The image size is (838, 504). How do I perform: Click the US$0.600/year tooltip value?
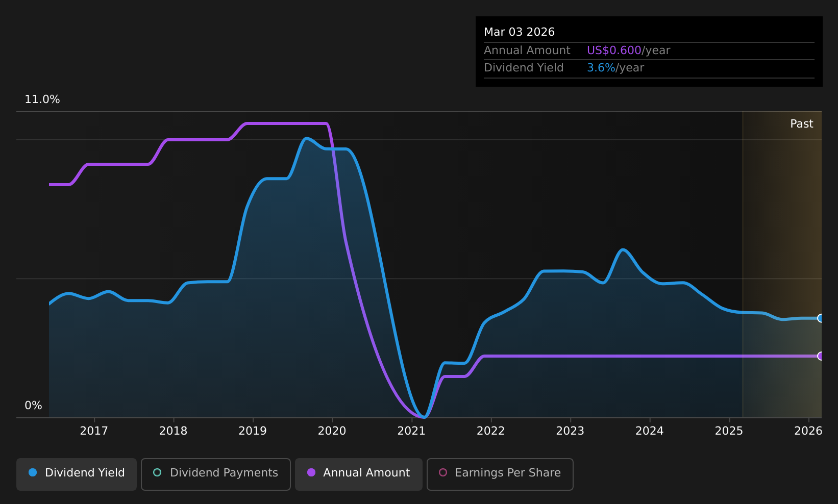pyautogui.click(x=628, y=51)
